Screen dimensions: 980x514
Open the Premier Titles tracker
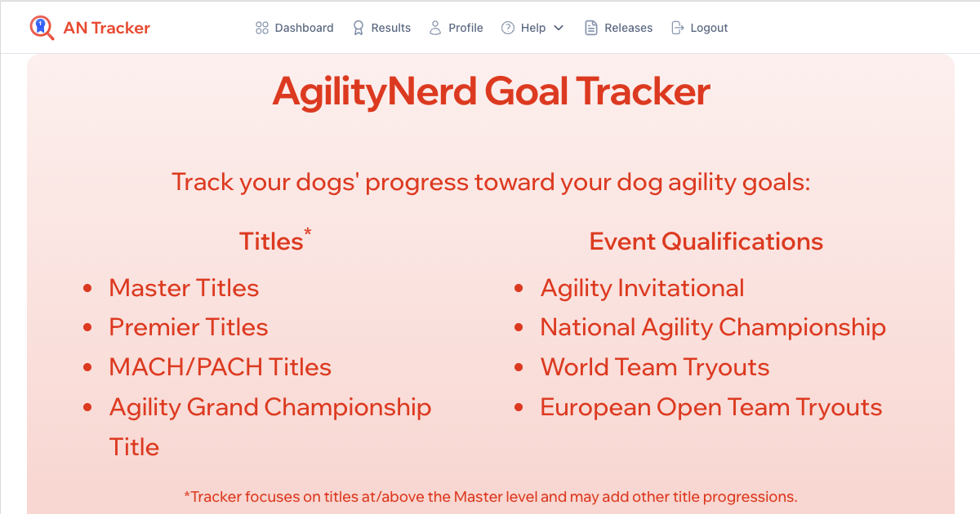[188, 327]
